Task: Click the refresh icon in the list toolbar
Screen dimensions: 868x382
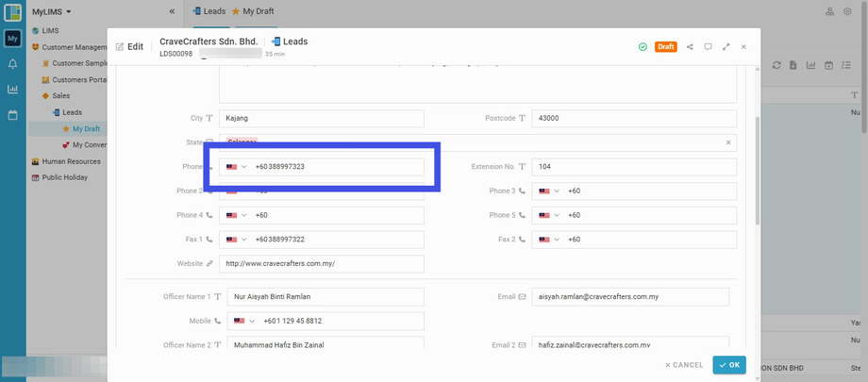Action: [x=776, y=65]
